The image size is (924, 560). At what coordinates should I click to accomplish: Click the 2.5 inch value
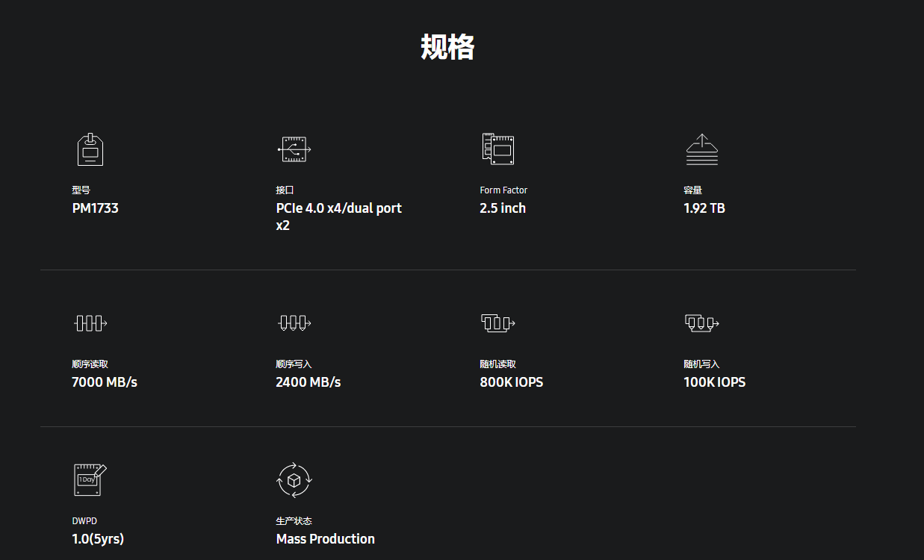[503, 208]
